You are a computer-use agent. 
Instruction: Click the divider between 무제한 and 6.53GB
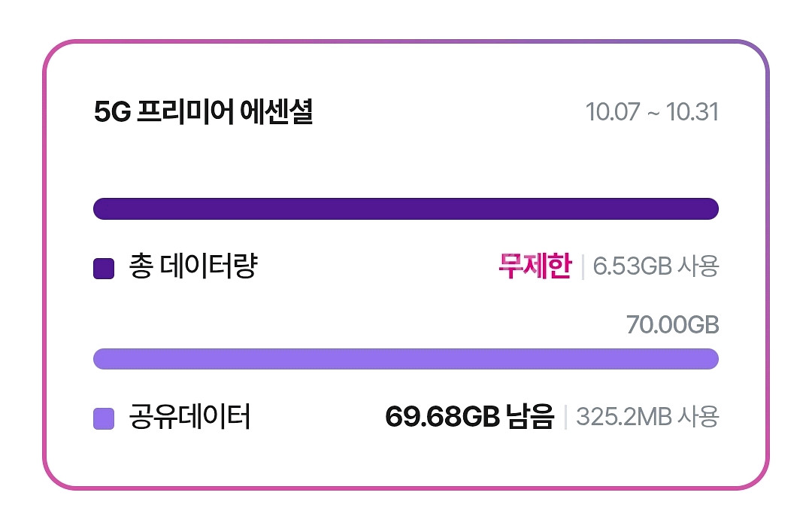coord(583,266)
